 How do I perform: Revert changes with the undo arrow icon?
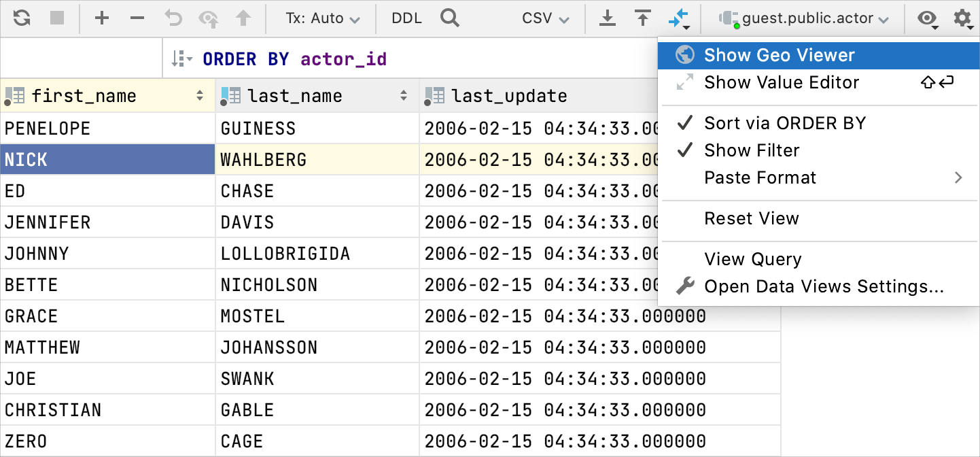[x=173, y=18]
